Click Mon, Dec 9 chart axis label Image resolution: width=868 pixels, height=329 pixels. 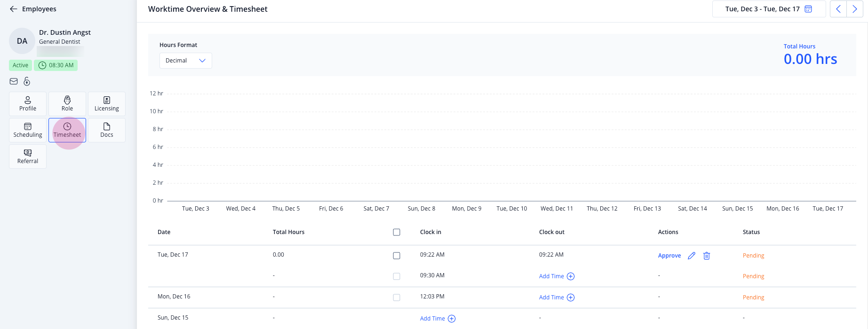click(x=467, y=209)
